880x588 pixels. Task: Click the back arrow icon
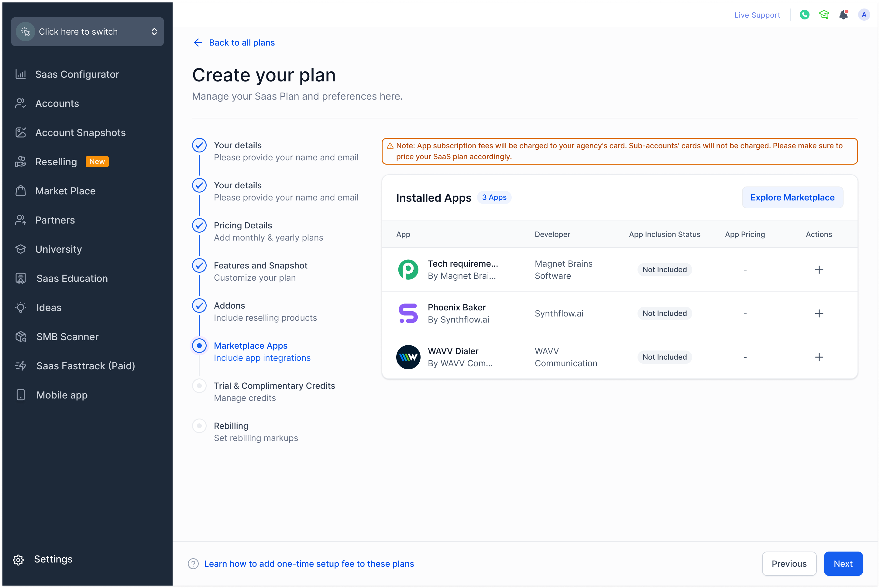click(198, 43)
